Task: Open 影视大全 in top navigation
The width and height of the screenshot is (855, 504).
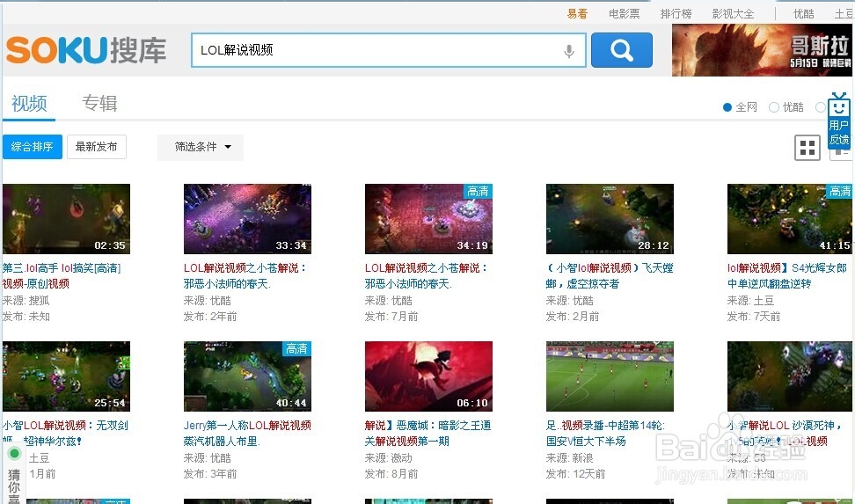Action: (x=733, y=14)
